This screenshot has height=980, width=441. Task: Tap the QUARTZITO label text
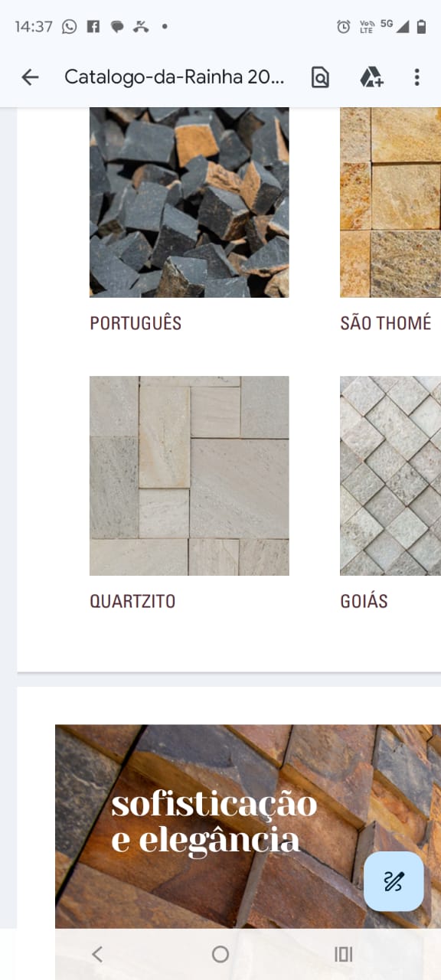[x=132, y=601]
